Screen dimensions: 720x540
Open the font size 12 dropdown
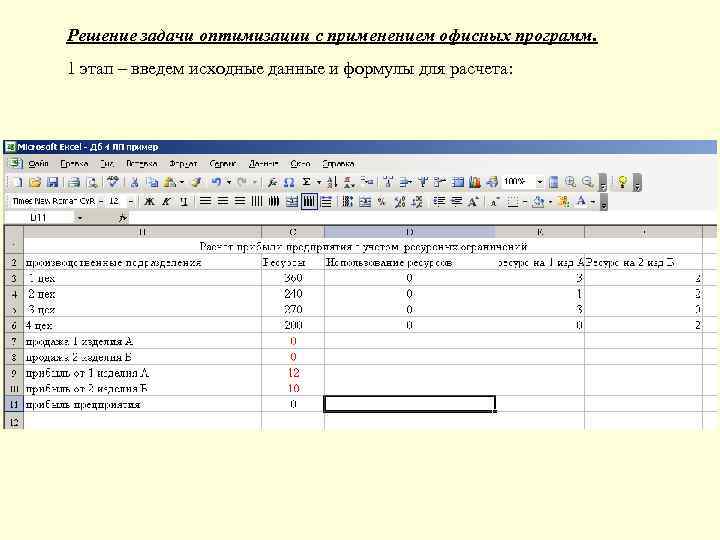tap(131, 201)
